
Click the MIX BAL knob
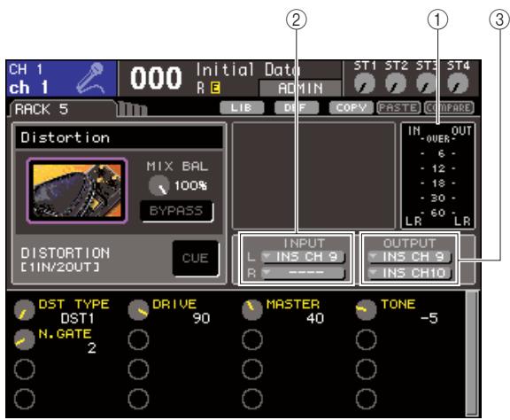[x=159, y=185]
